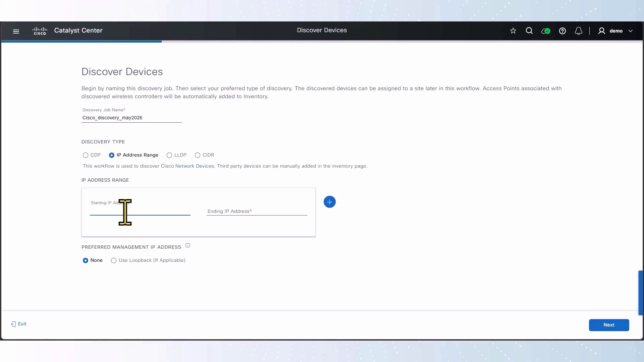Viewport: 644px width, 362px height.
Task: Click the workflow progress bar
Action: pos(322,42)
